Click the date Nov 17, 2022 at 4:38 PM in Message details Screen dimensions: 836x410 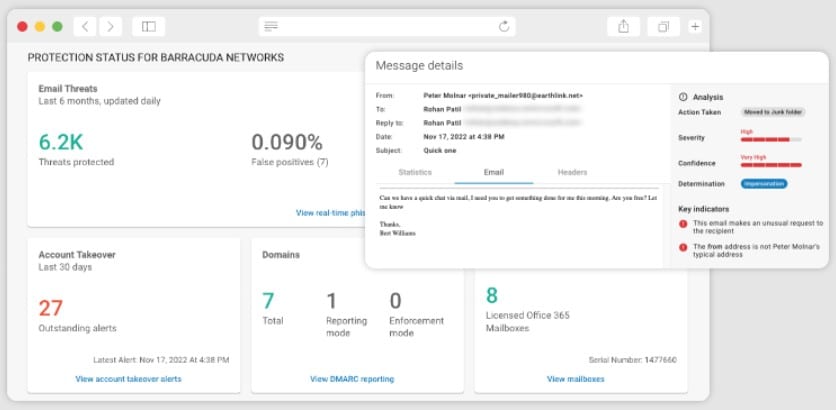pyautogui.click(x=464, y=136)
